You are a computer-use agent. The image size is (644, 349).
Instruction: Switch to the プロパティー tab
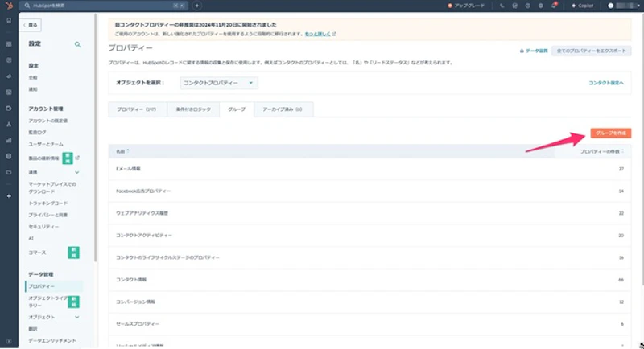137,109
